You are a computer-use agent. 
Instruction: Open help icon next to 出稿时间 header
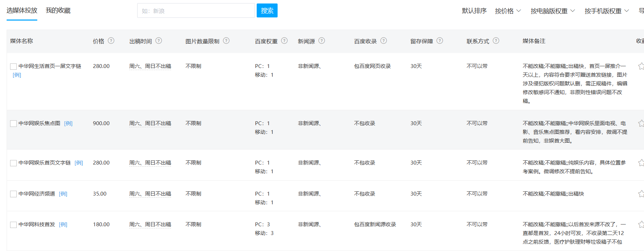click(x=159, y=41)
